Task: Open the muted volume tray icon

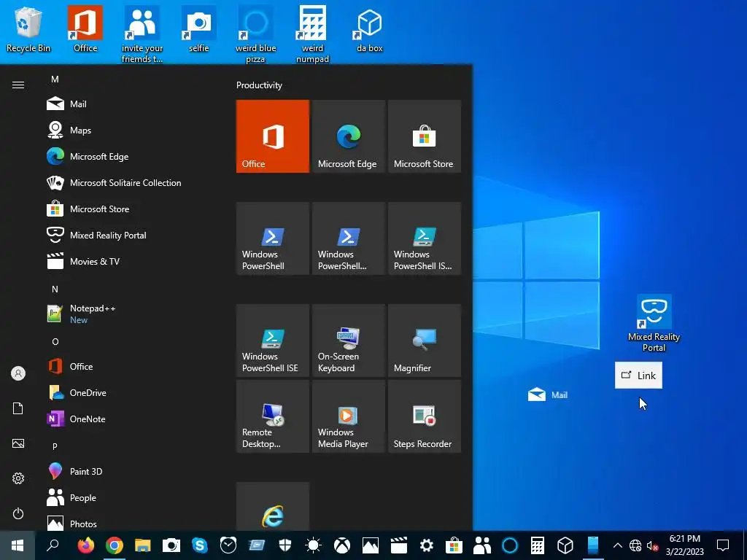Action: pos(652,545)
